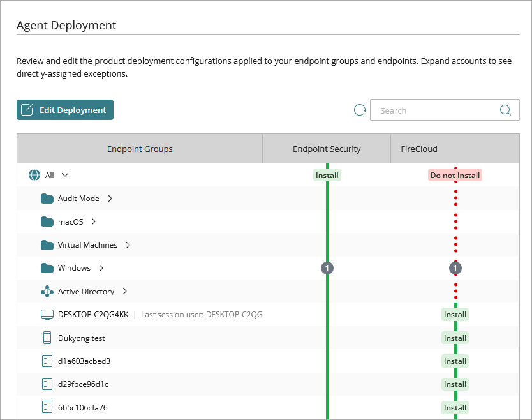This screenshot has height=420, width=532.
Task: Collapse the All group chevron
Action: click(x=65, y=175)
